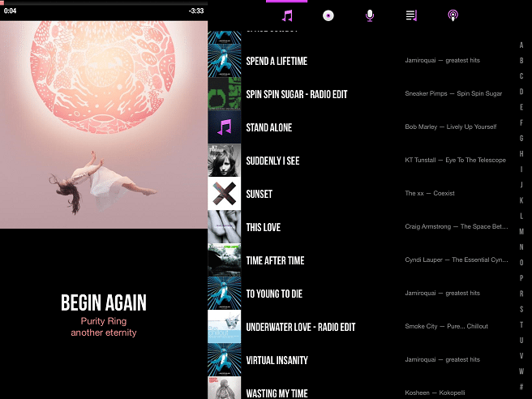Play the song Virtual Insanity
Image resolution: width=532 pixels, height=399 pixels.
pos(360,360)
